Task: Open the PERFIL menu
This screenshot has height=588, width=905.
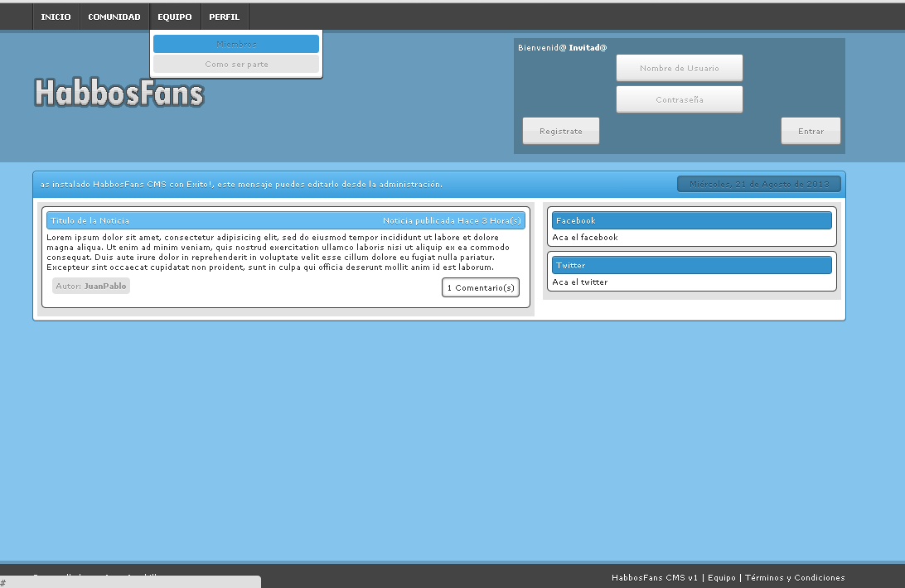Action: (225, 17)
